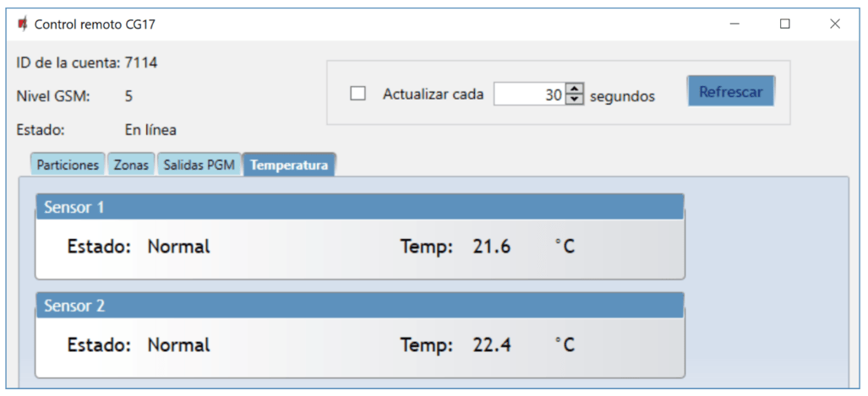Click the seconds interval input field
The height and width of the screenshot is (396, 868).
click(x=529, y=95)
